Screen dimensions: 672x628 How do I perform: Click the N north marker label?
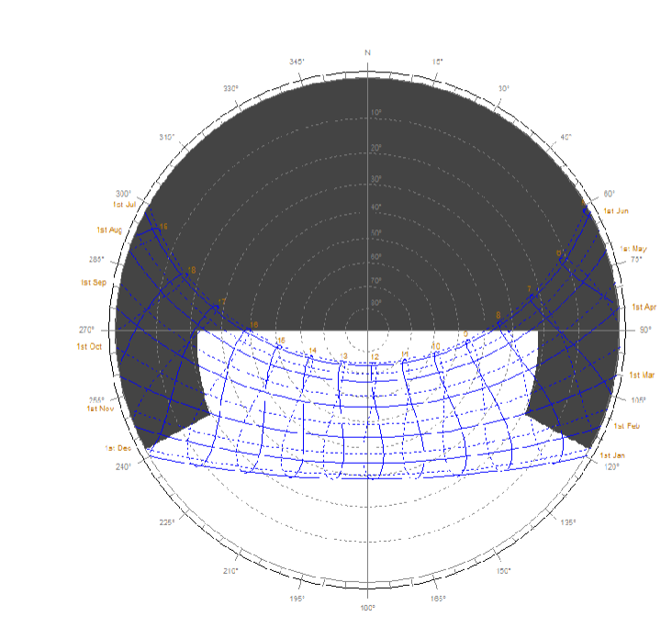[x=367, y=52]
